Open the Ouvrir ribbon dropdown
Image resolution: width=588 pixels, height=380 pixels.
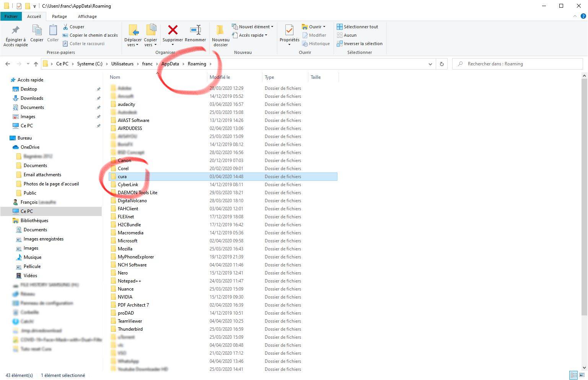[314, 27]
